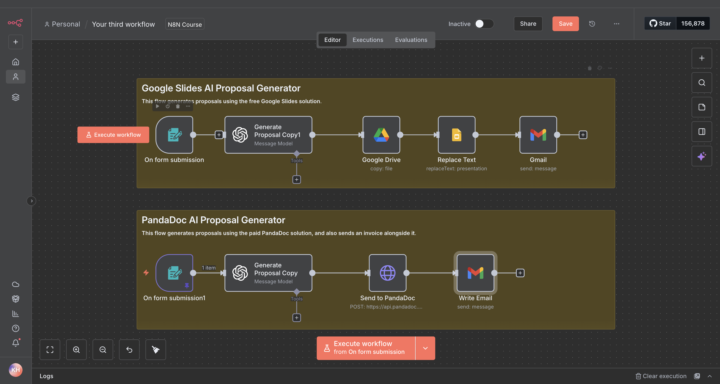Screen dimensions: 720x384
Task: Save the workflow with the Save button
Action: 565,24
